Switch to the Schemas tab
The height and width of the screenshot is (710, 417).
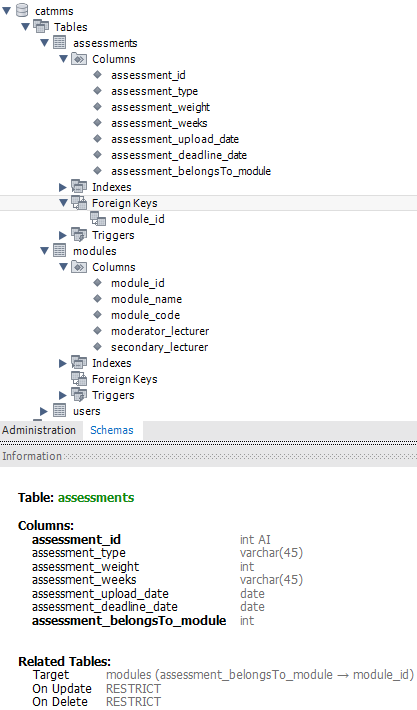pos(112,430)
